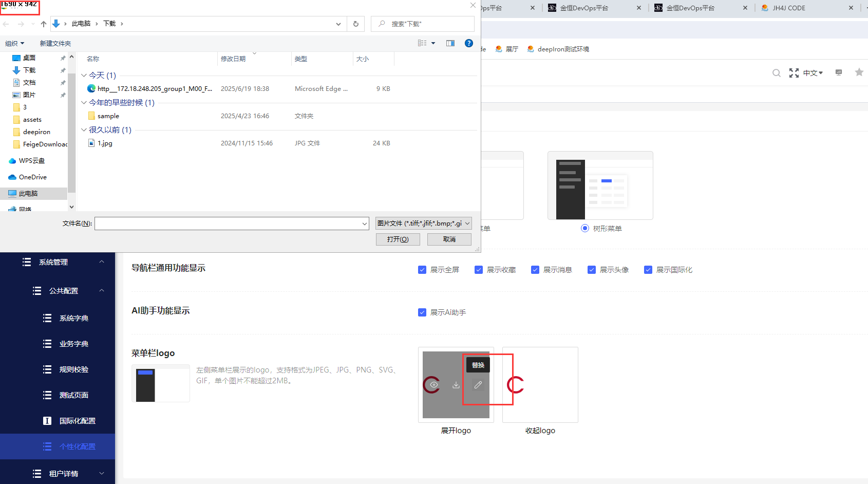Viewport: 868px width, 484px height.
Task: Select 树形菜单 radio button
Action: (585, 228)
